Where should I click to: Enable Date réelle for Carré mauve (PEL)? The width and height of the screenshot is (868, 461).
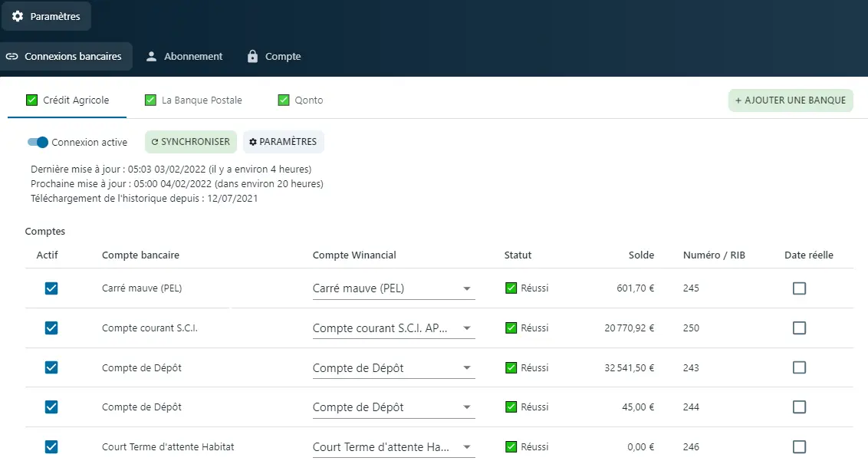point(799,288)
